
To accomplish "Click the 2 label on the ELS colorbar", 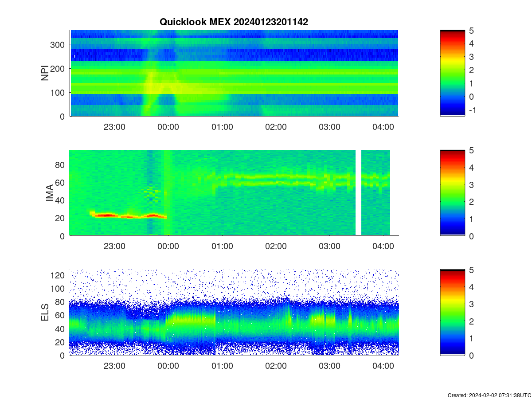I will [x=471, y=321].
